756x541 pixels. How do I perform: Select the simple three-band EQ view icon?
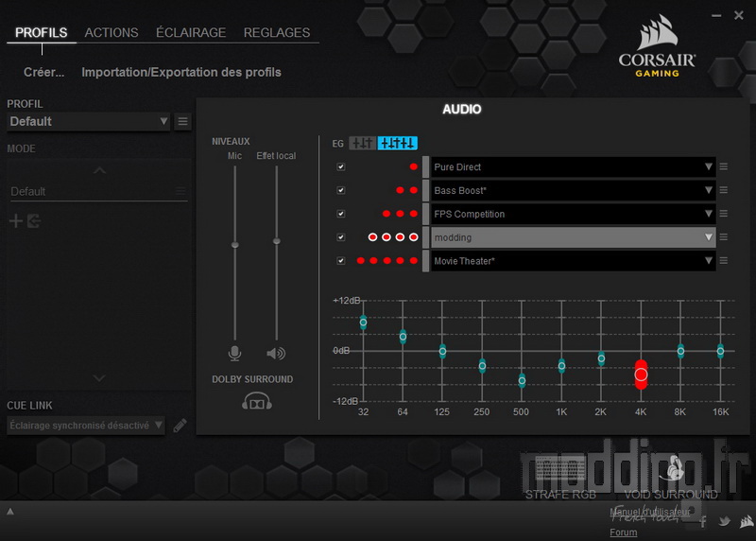(x=363, y=144)
